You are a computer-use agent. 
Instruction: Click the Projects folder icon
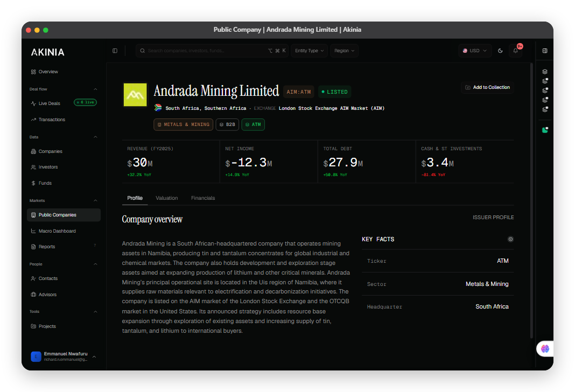(x=33, y=326)
